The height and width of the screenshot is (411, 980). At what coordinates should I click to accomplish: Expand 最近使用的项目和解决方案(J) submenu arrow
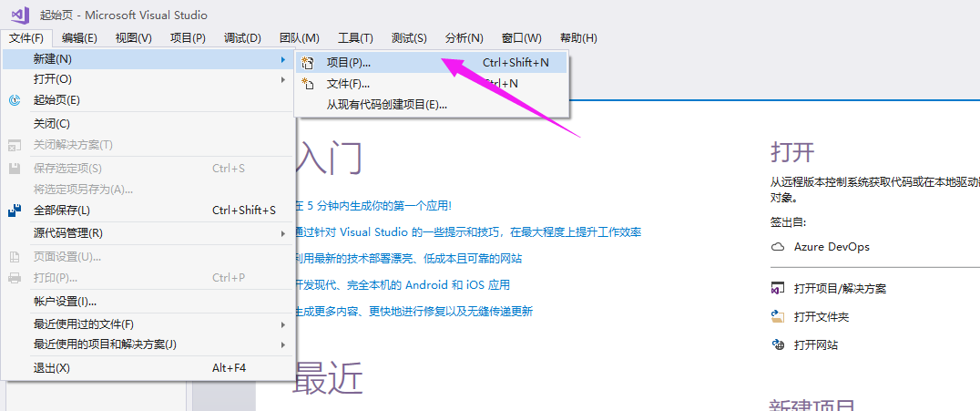(283, 344)
